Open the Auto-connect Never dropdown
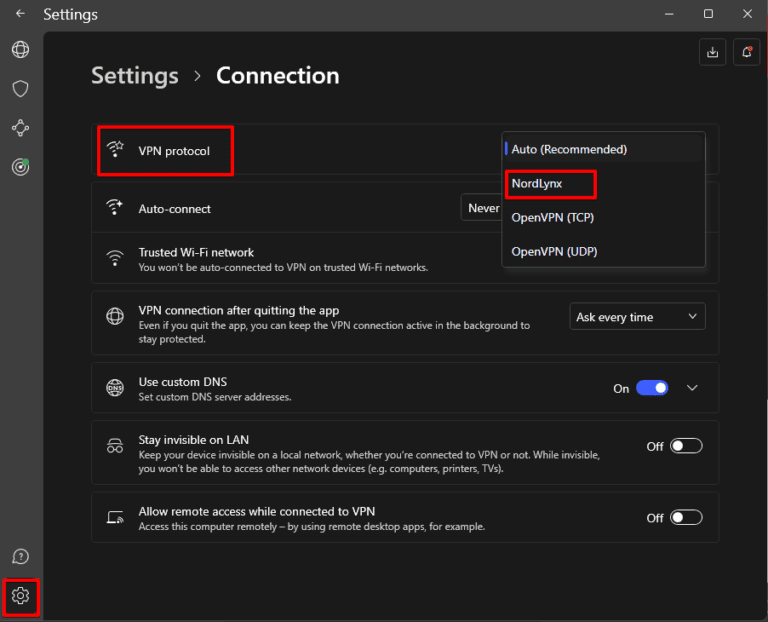The width and height of the screenshot is (768, 622). pos(482,208)
